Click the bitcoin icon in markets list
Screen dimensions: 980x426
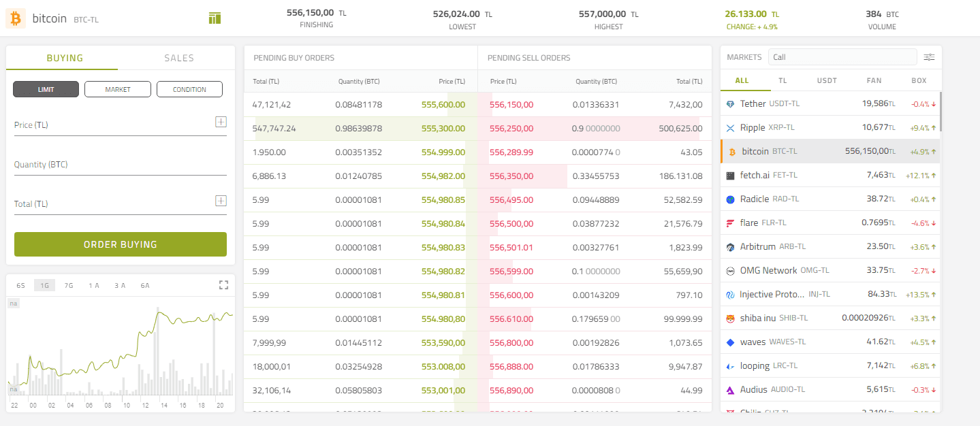(x=732, y=152)
